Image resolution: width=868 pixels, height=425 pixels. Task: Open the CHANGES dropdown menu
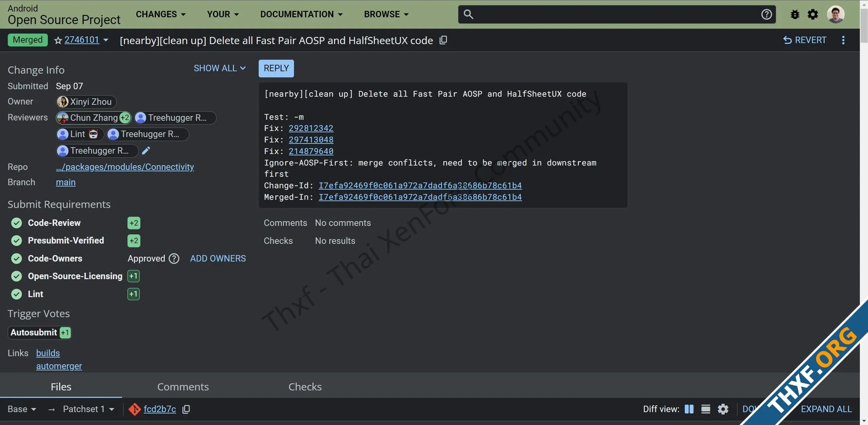[x=161, y=14]
